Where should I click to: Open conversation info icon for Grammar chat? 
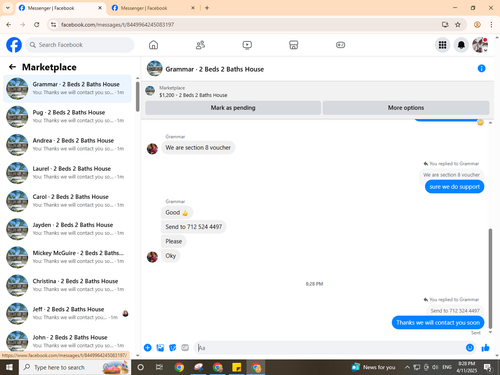[481, 68]
